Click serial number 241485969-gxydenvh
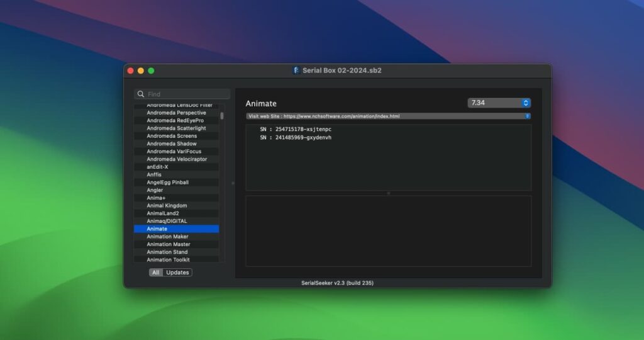644x340 pixels. 303,137
